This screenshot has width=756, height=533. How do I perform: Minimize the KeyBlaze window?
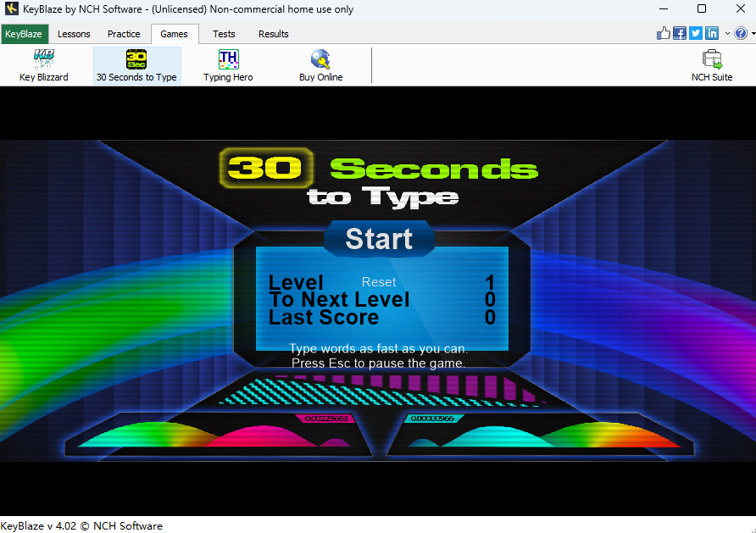[x=664, y=8]
